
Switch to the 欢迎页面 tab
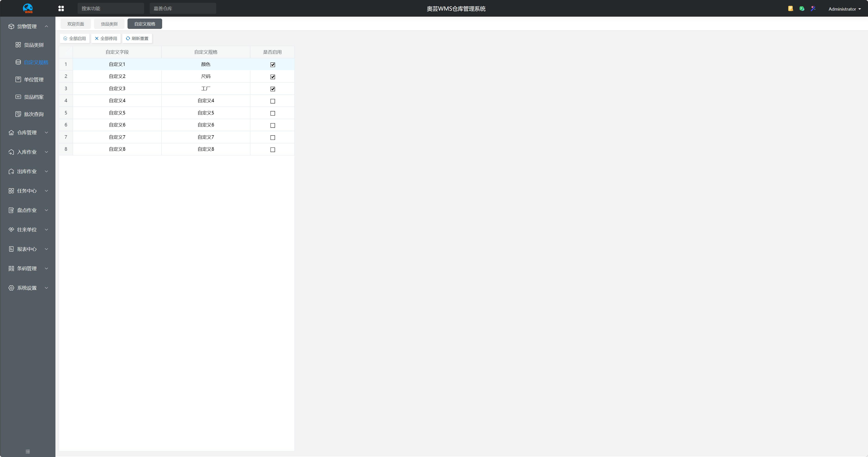click(x=76, y=24)
